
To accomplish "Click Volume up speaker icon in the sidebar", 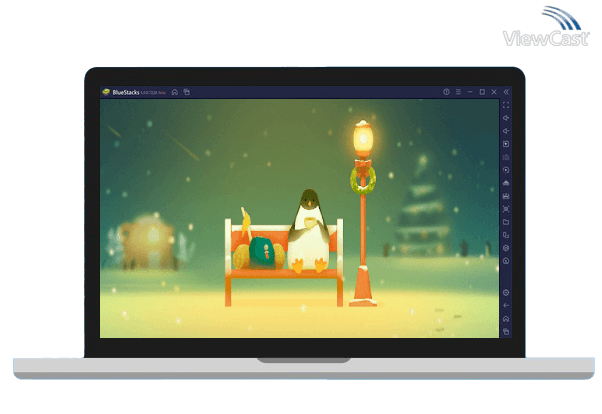I will point(506,118).
